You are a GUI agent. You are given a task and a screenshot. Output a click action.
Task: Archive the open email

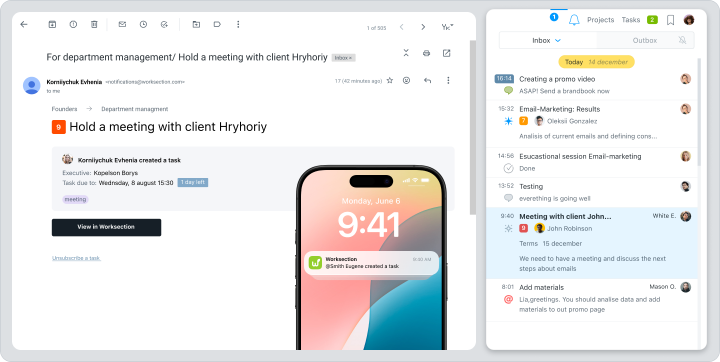coord(52,24)
